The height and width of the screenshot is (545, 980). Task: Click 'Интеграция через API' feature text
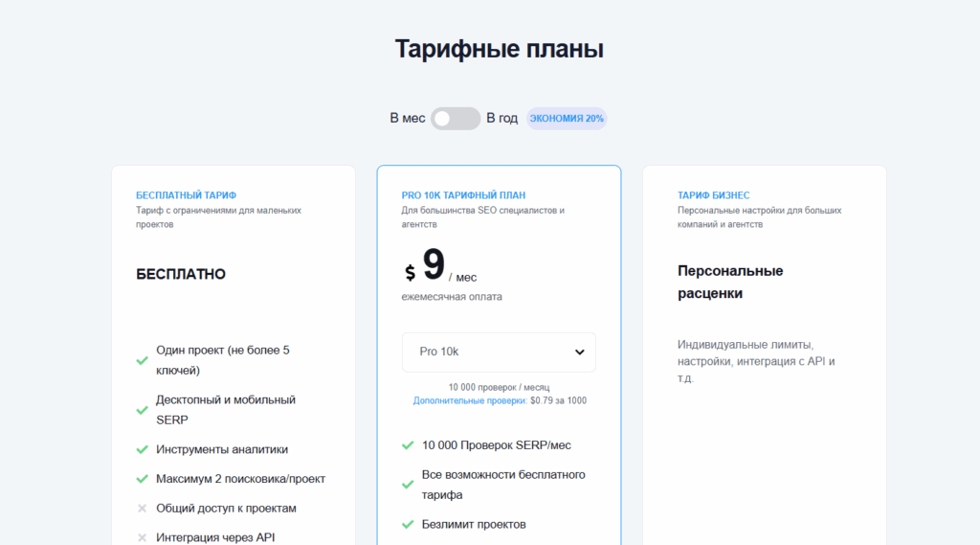pos(215,537)
